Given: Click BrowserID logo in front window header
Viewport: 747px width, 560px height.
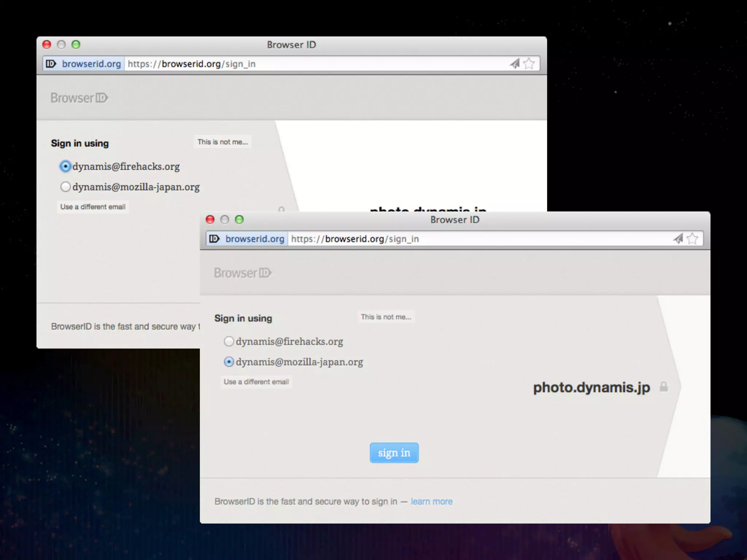Looking at the screenshot, I should [243, 273].
